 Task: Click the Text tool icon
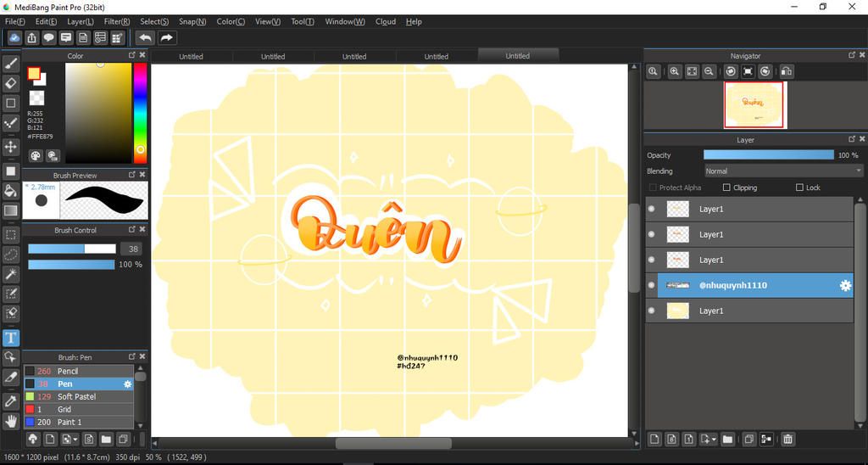10,338
